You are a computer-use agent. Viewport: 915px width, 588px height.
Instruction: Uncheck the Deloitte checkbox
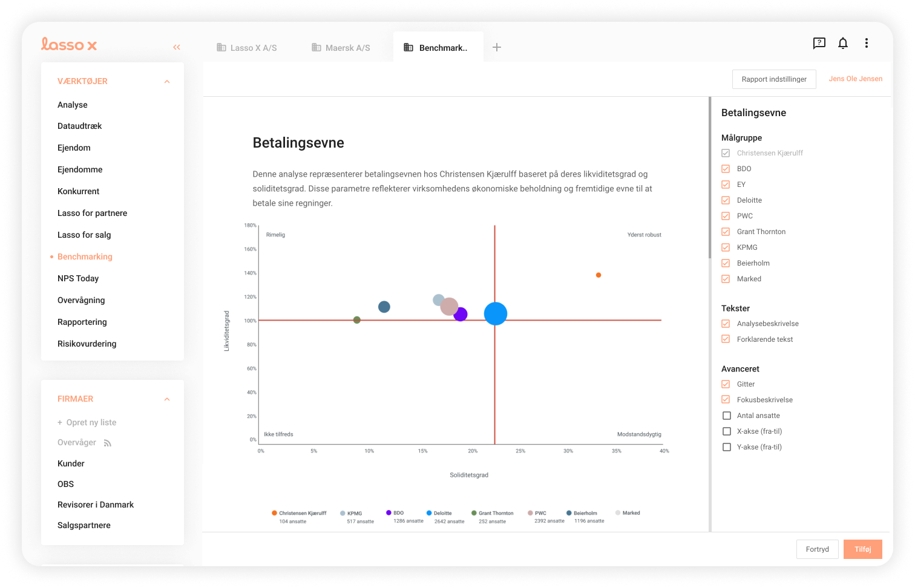[x=726, y=200]
